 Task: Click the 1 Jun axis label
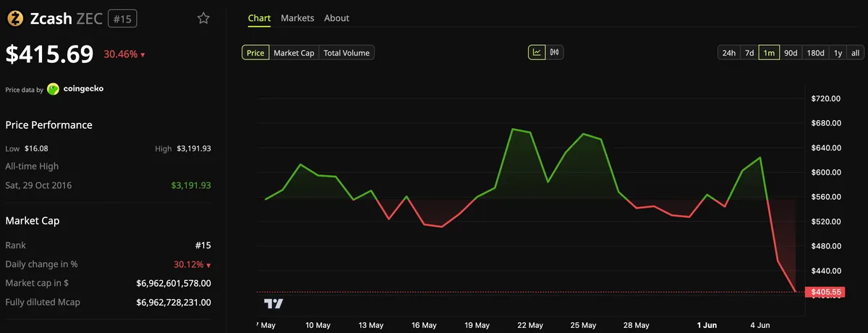pyautogui.click(x=708, y=325)
